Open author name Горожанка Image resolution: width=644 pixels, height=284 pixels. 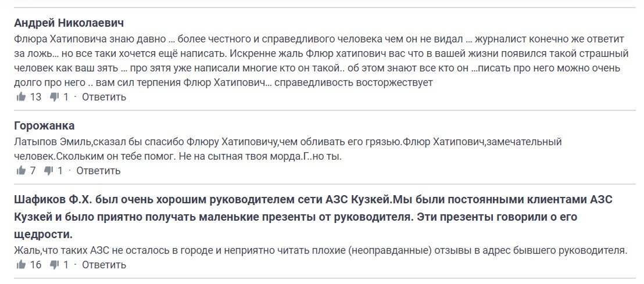point(44,125)
